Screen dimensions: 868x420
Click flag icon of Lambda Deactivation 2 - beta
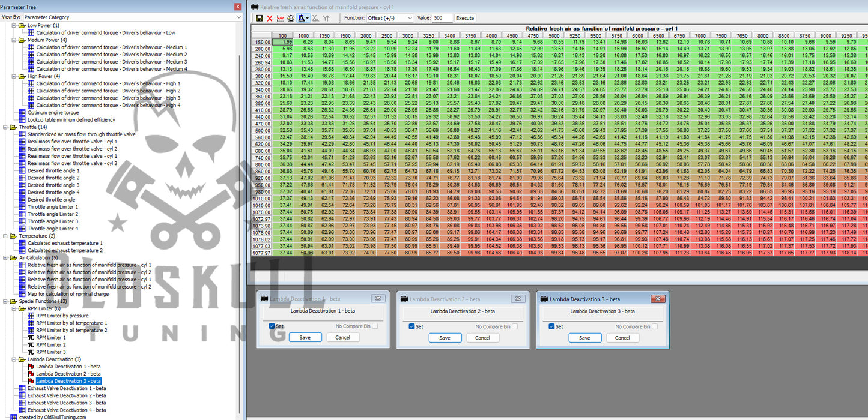click(x=31, y=373)
